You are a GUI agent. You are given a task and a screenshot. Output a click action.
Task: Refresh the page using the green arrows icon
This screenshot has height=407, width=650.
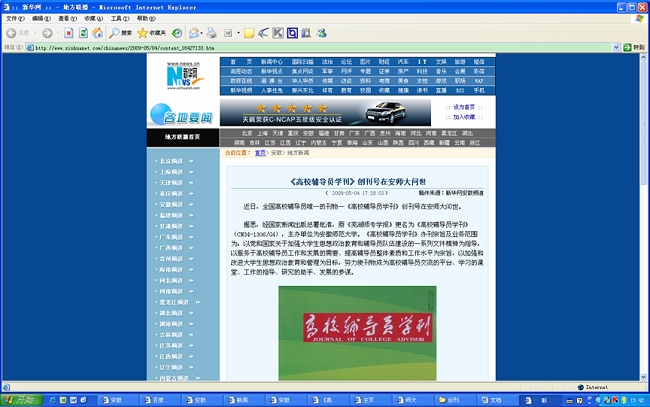coord(83,33)
